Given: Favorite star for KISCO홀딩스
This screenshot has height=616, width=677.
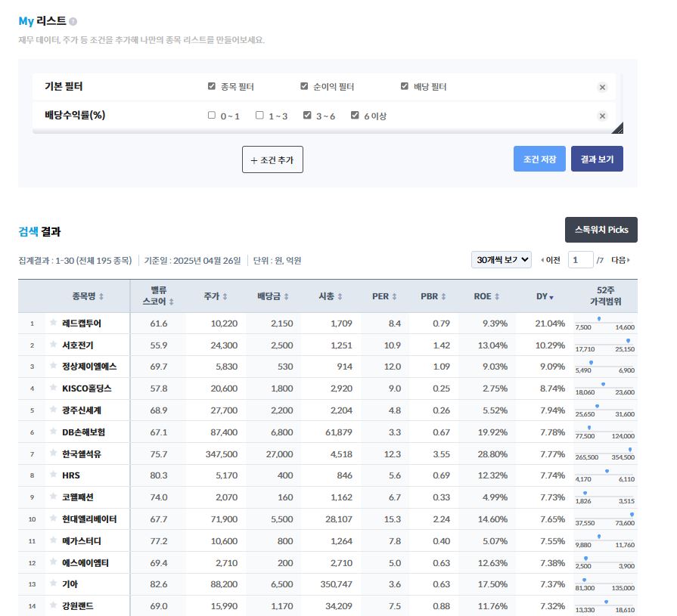Looking at the screenshot, I should tap(53, 388).
